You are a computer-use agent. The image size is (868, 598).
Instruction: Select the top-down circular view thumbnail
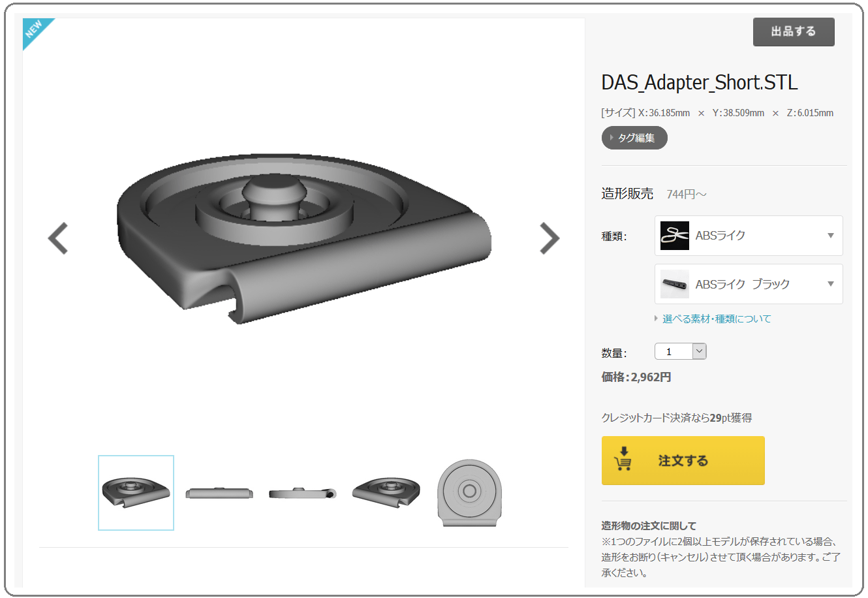point(470,493)
